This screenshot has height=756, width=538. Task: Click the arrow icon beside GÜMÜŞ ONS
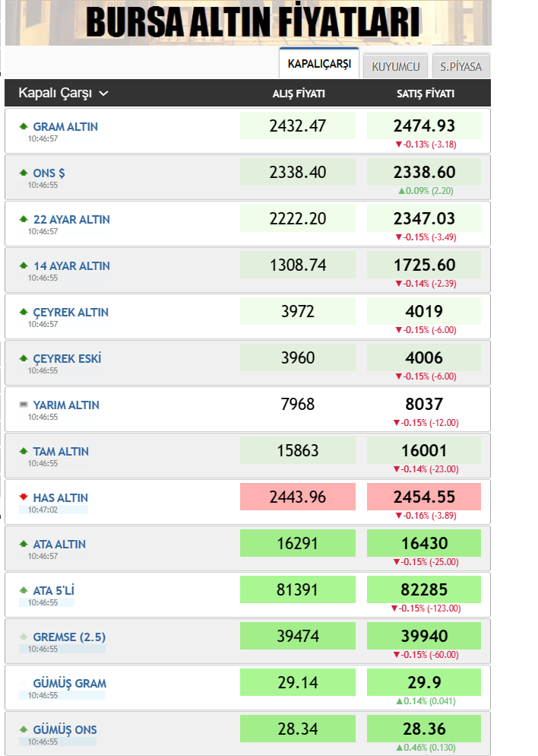pyautogui.click(x=24, y=729)
